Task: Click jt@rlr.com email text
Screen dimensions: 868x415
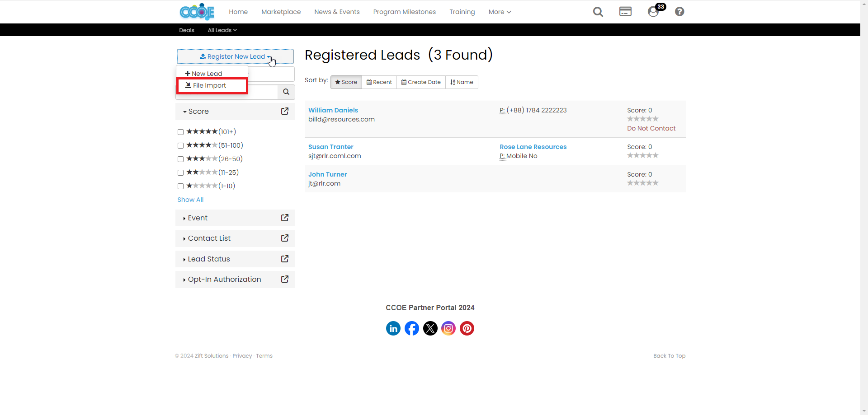Action: click(x=325, y=183)
